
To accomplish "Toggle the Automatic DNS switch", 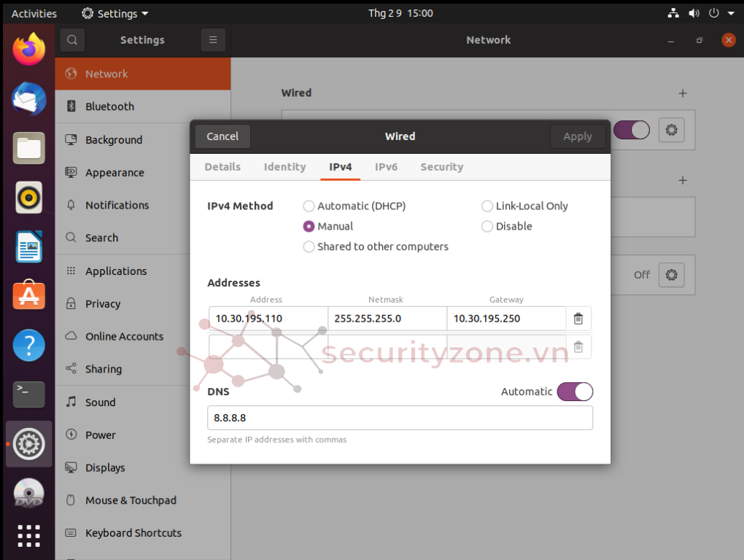I will point(575,392).
